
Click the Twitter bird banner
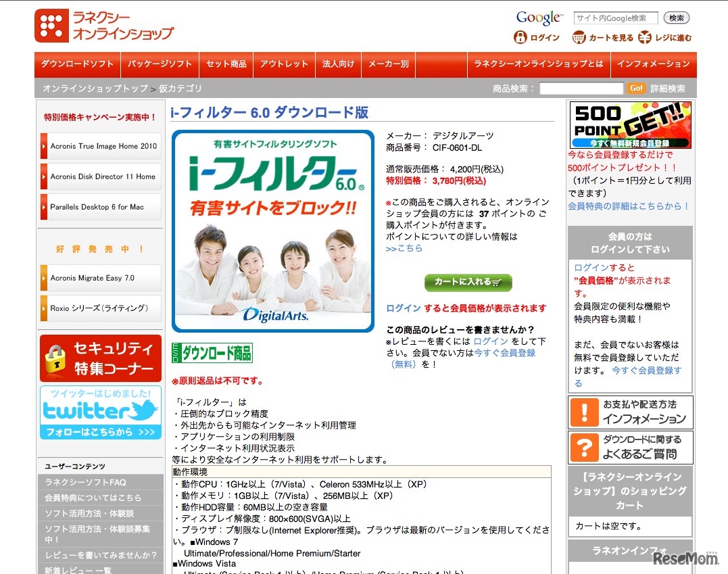pyautogui.click(x=101, y=412)
